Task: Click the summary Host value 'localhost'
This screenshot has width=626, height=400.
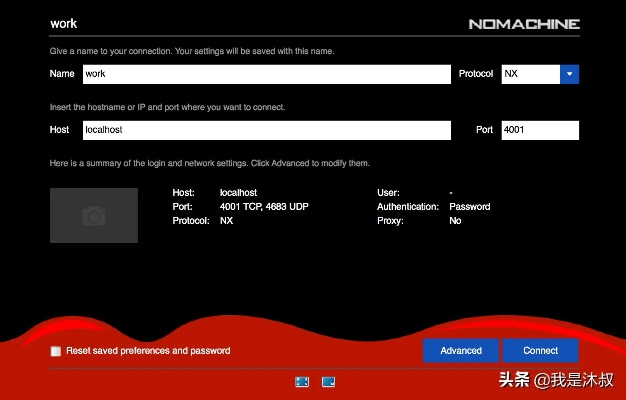Action: pos(238,193)
